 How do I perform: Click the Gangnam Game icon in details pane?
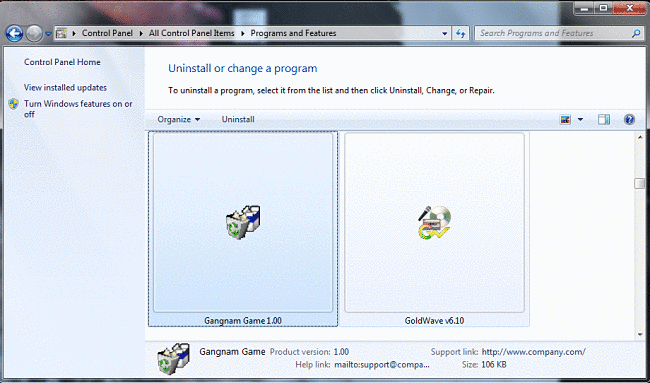point(174,358)
